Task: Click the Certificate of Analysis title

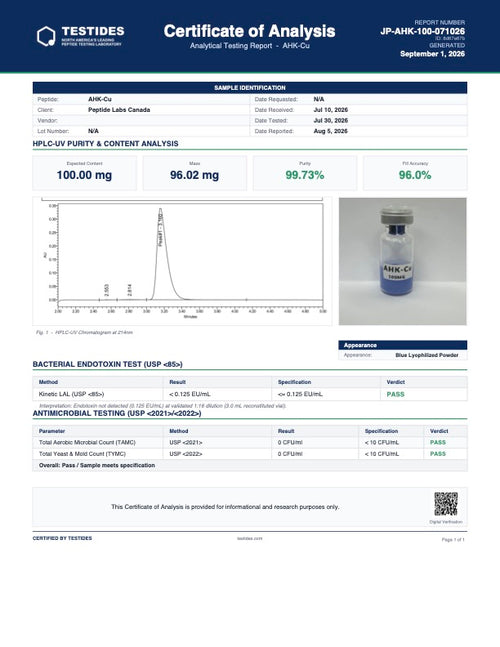Action: point(249,31)
